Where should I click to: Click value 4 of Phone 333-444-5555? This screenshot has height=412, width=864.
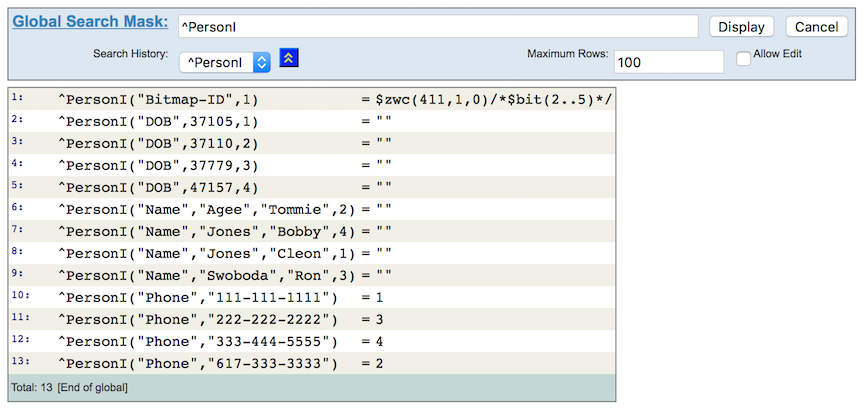click(379, 342)
